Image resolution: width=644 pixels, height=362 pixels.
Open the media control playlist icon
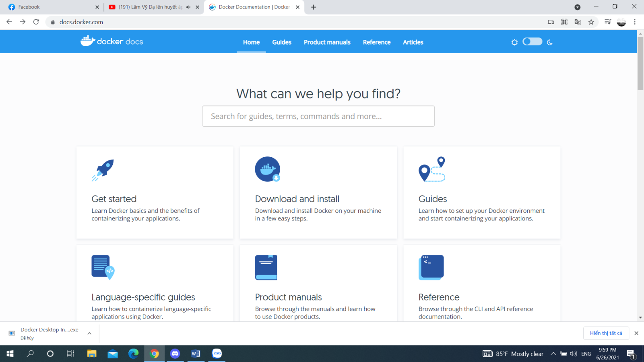pos(608,22)
